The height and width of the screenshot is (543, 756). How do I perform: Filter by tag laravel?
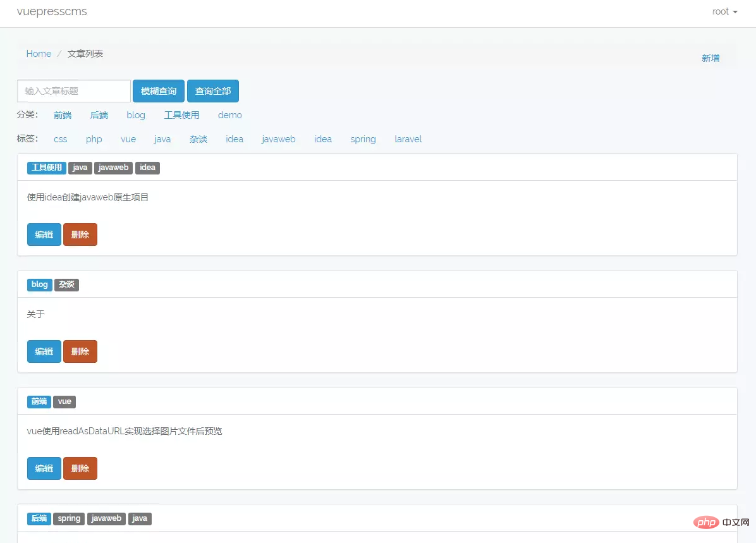[408, 139]
